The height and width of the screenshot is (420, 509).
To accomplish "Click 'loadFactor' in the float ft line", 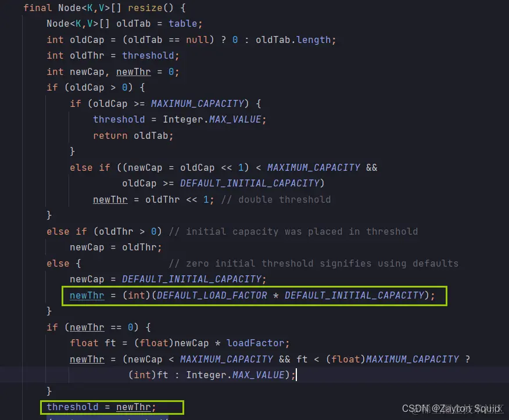I will [x=255, y=343].
